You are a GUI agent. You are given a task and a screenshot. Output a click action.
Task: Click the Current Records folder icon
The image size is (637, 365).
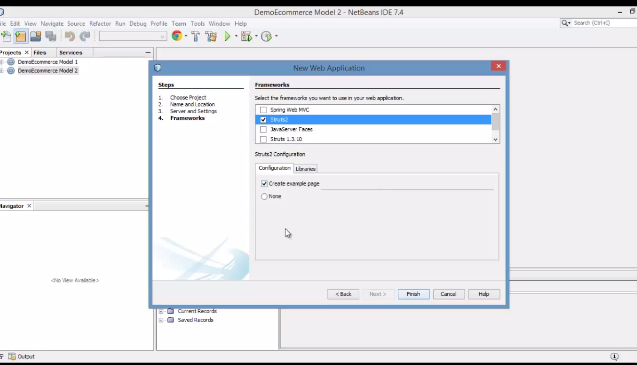pos(171,311)
